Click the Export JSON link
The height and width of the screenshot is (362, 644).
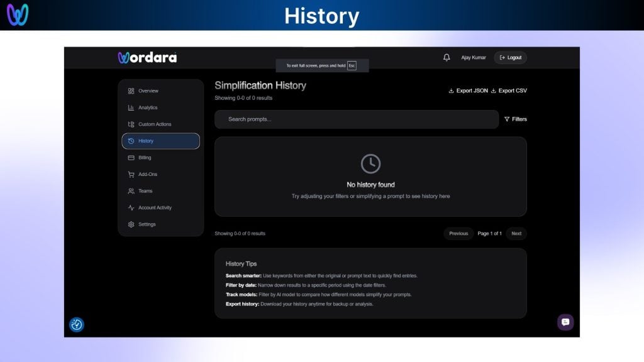click(468, 90)
